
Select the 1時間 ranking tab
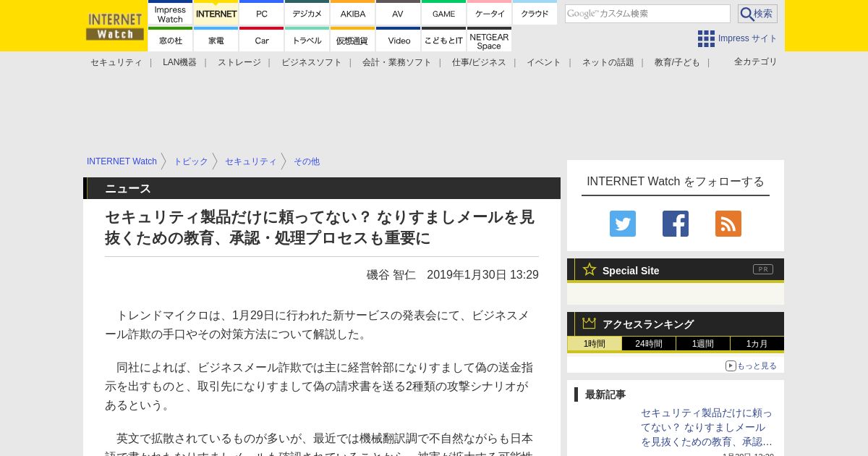coord(595,344)
